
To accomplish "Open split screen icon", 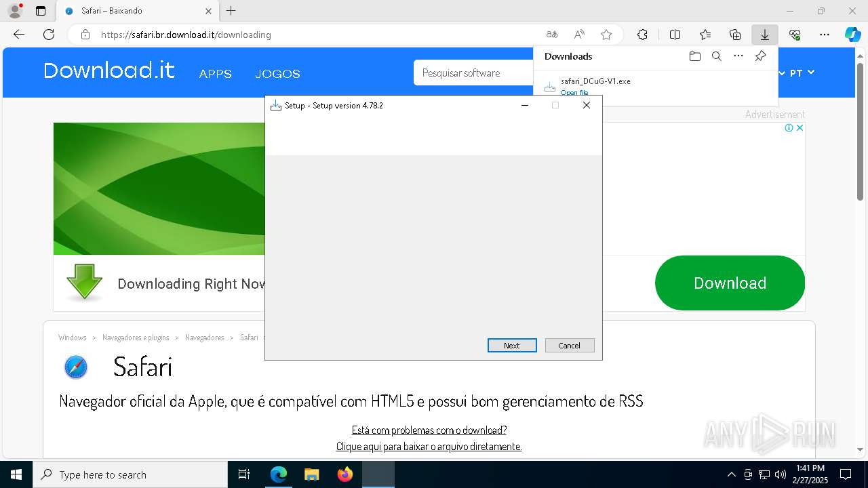I will coord(675,35).
